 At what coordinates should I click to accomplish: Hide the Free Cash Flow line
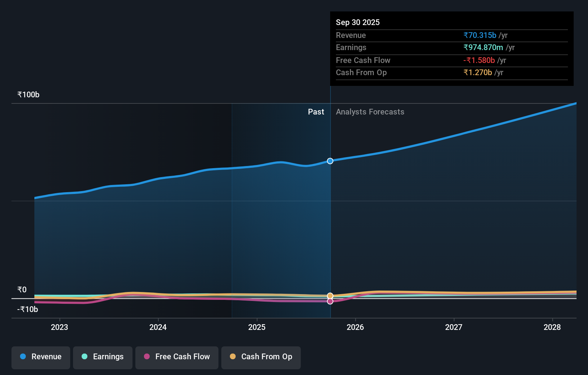click(x=177, y=357)
